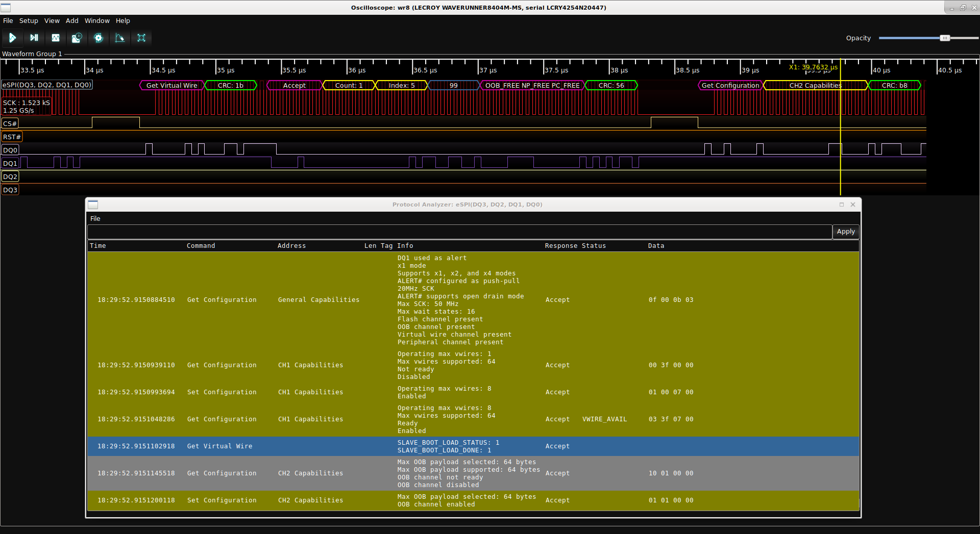The height and width of the screenshot is (534, 980).
Task: Click the 99 decode packet in waveform
Action: click(x=453, y=85)
